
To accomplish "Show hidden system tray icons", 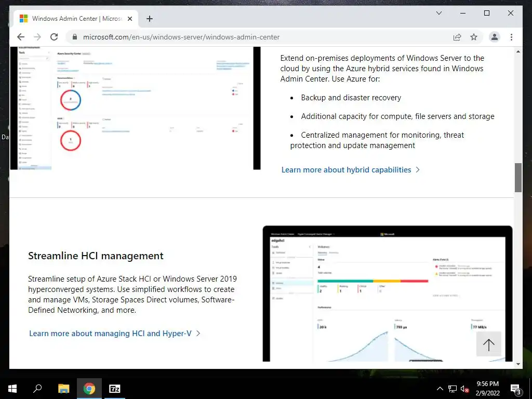I will pyautogui.click(x=440, y=389).
